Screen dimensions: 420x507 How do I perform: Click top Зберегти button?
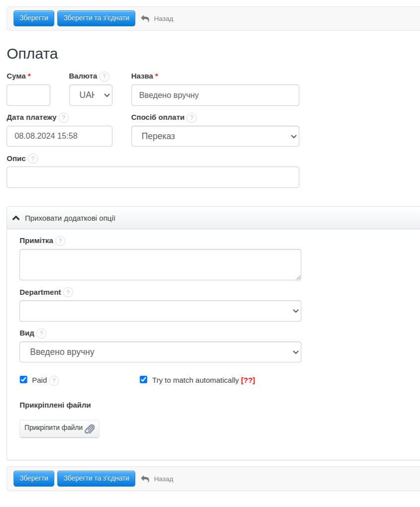pos(34,18)
